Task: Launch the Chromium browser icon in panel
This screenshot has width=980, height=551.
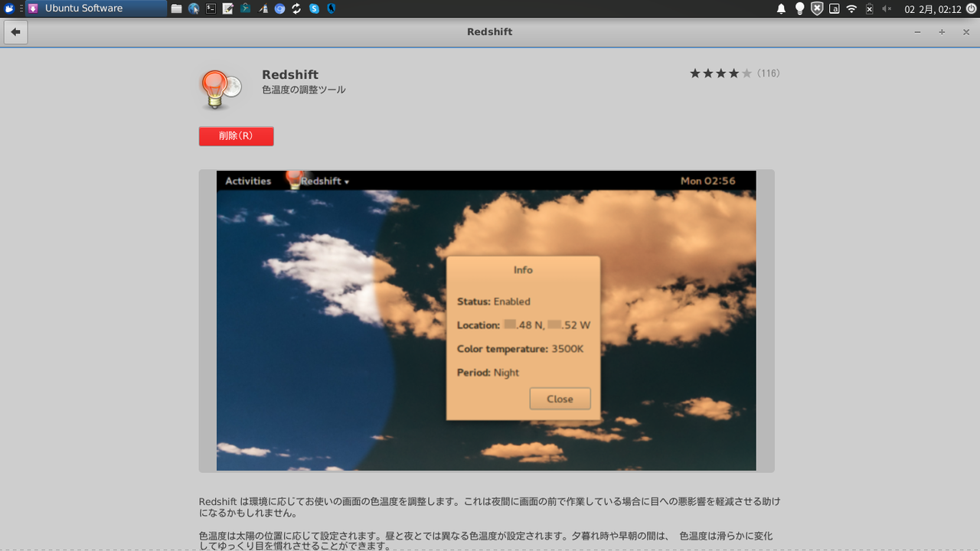Action: (x=279, y=9)
